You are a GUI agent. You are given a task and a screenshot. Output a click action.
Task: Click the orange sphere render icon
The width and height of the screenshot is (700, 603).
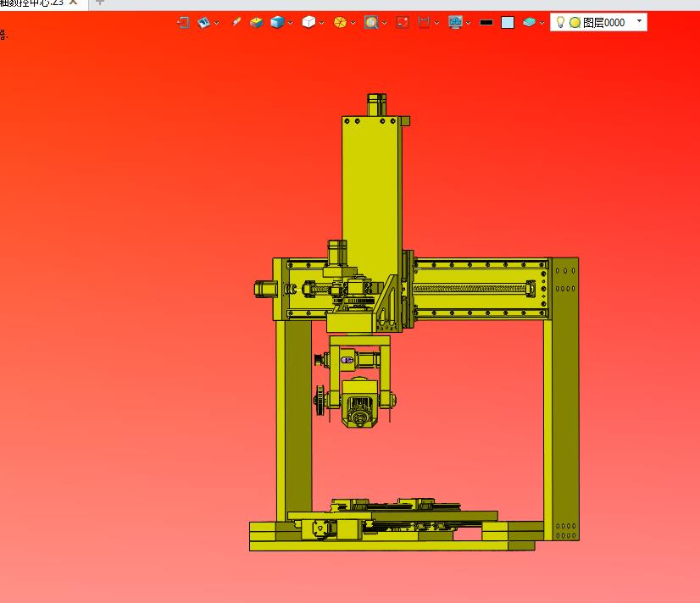coord(340,23)
